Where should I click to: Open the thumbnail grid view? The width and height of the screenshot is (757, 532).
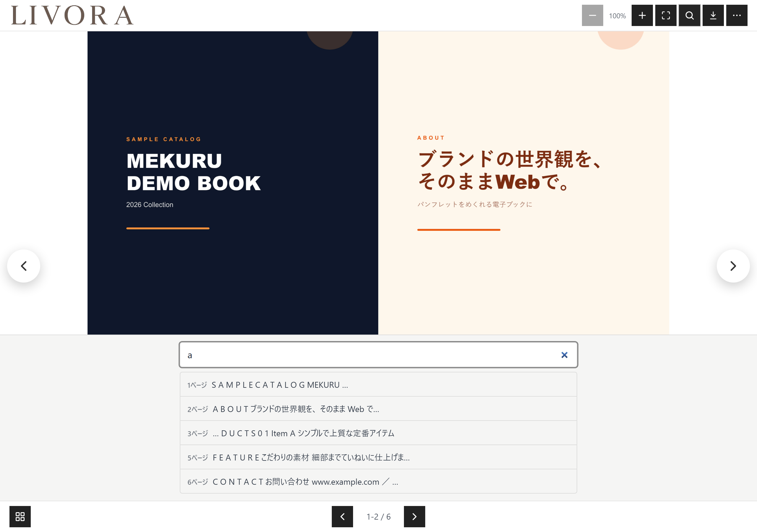point(20,517)
